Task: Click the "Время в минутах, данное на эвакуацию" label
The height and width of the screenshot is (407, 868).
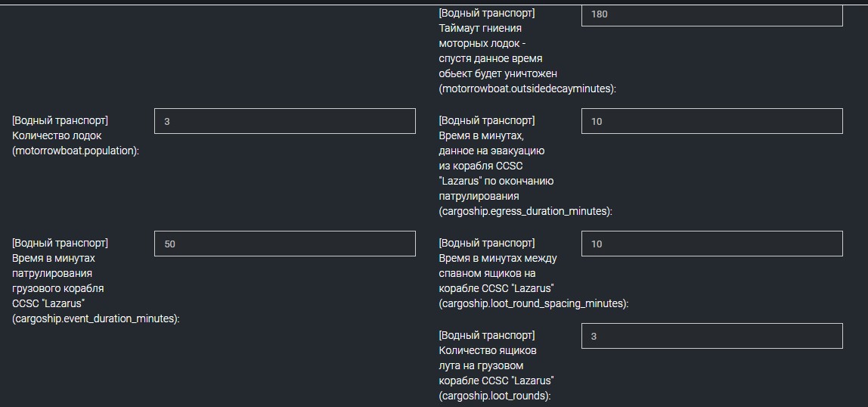Action: [491, 143]
